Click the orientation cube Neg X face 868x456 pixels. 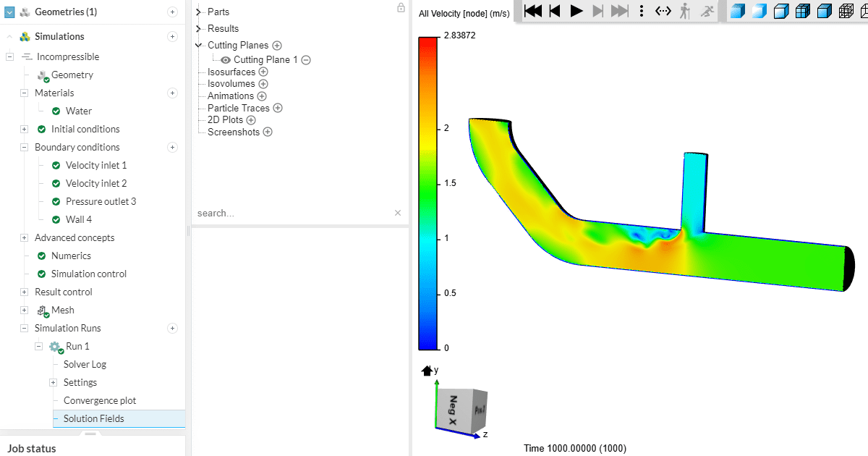[x=453, y=410]
